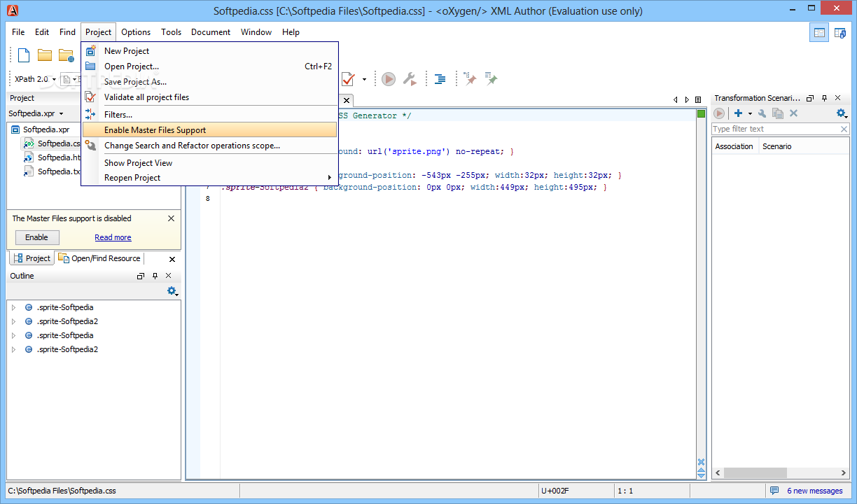Close the Transformation Scenarios panel
Image resolution: width=857 pixels, height=504 pixels.
(838, 99)
